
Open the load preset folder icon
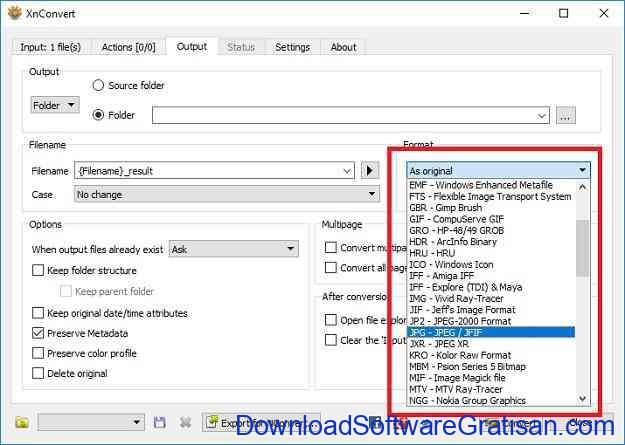(22, 422)
